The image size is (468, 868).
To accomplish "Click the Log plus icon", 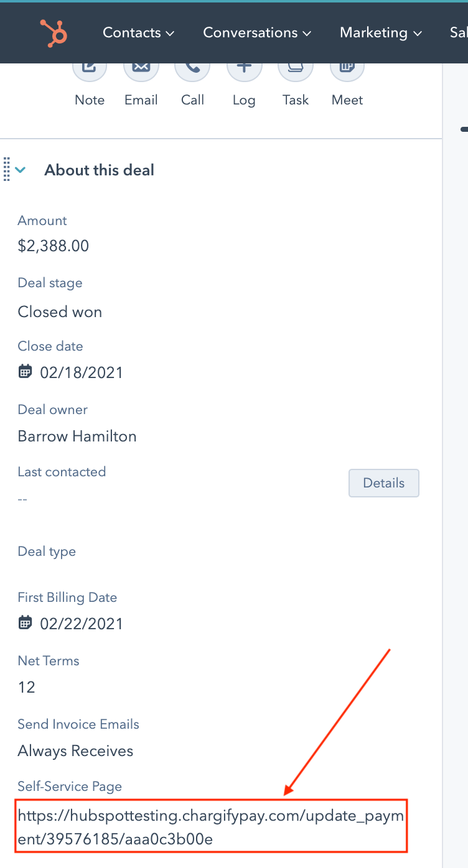I will coord(244,67).
